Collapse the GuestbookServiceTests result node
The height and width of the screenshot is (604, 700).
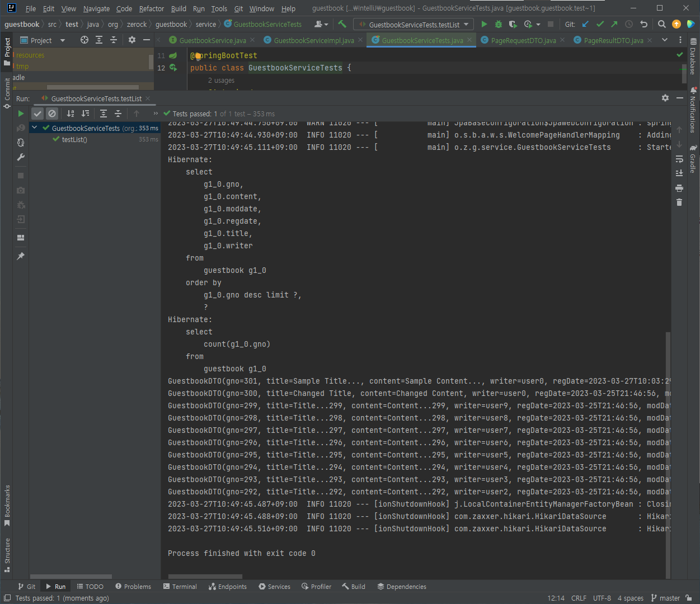pos(35,128)
